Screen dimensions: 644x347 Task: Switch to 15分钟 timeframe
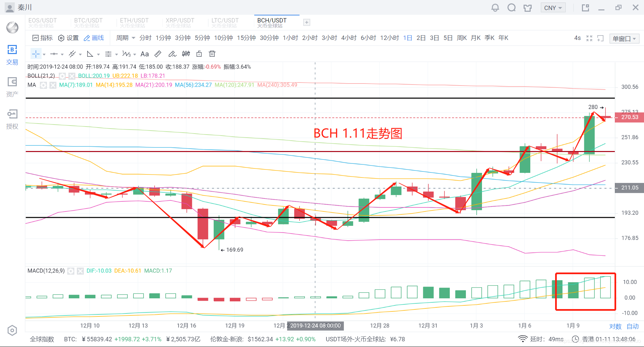[x=246, y=38]
